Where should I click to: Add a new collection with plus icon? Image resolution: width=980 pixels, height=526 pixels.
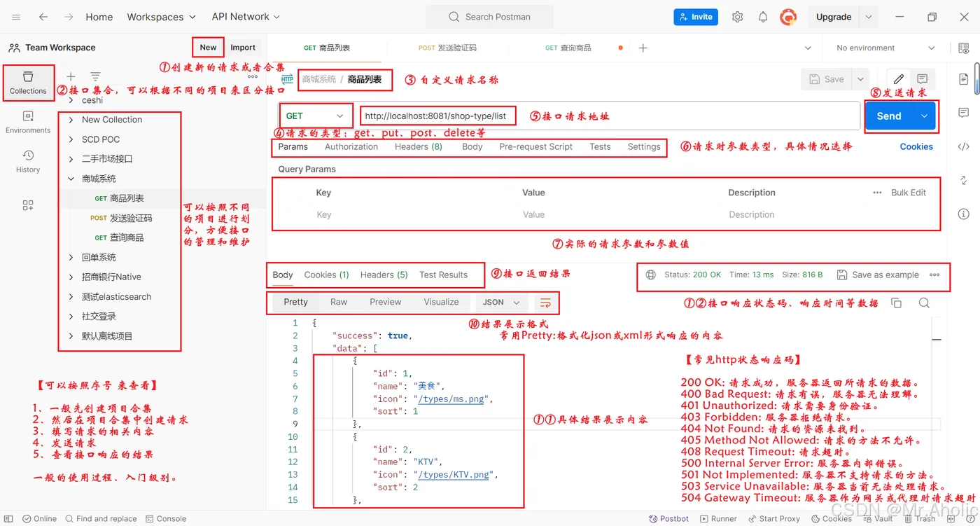coord(71,76)
